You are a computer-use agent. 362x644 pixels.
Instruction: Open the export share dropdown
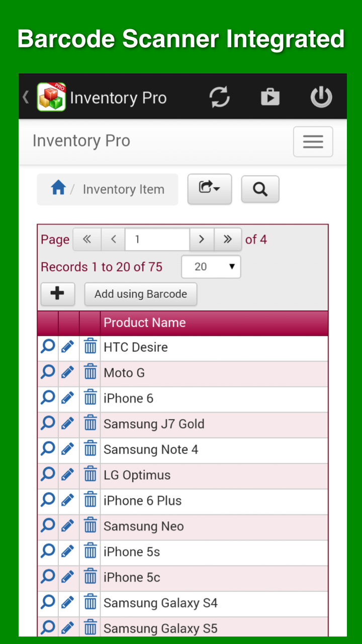coord(210,189)
